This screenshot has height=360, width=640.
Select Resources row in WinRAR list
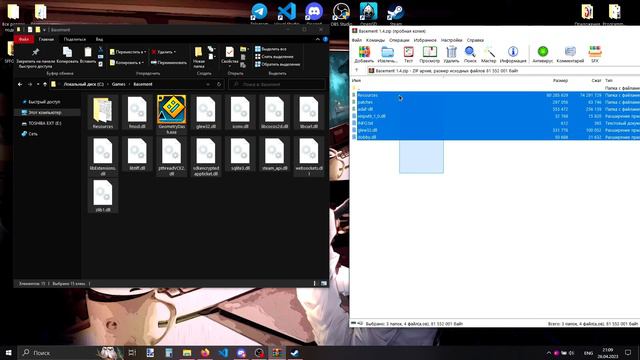tap(495, 95)
